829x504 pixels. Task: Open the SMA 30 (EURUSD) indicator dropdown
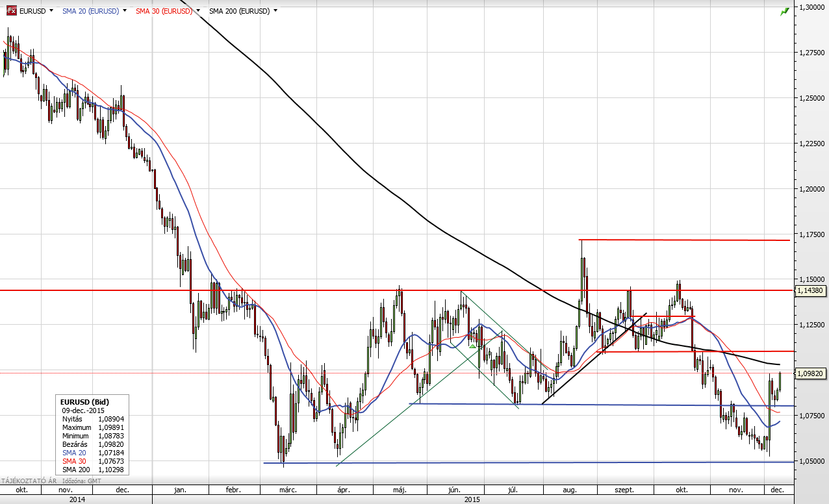pos(197,11)
